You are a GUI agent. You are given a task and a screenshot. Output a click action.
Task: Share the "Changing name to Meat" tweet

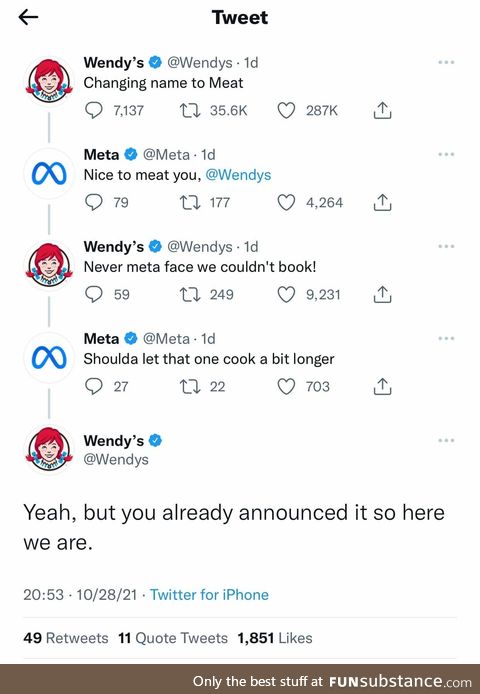point(382,110)
